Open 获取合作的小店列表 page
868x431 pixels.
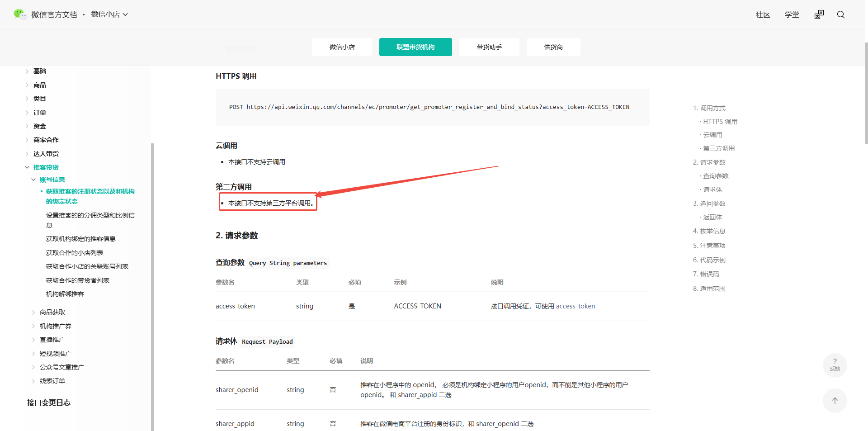point(75,253)
